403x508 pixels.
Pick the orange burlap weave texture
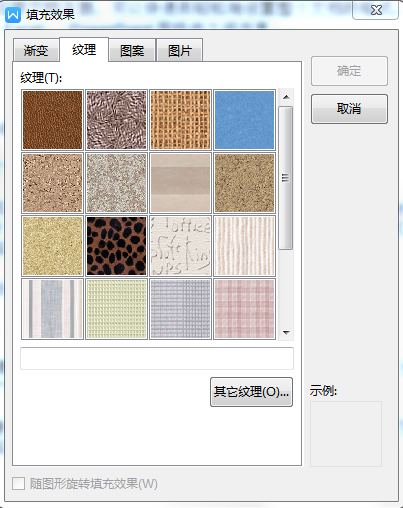(x=180, y=120)
